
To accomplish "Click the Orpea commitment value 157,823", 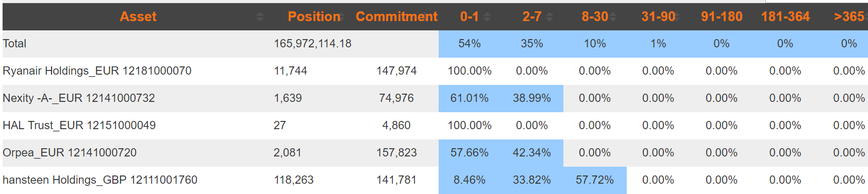I will tap(396, 153).
